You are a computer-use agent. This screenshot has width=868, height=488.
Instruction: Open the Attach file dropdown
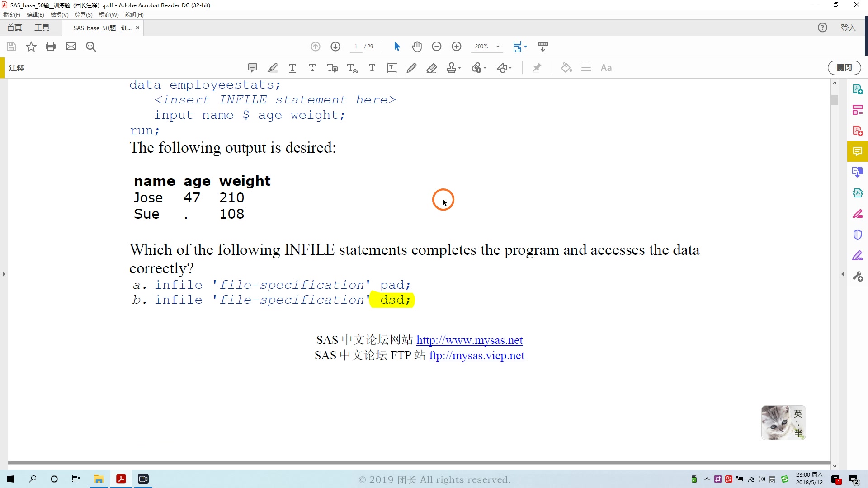coord(479,68)
